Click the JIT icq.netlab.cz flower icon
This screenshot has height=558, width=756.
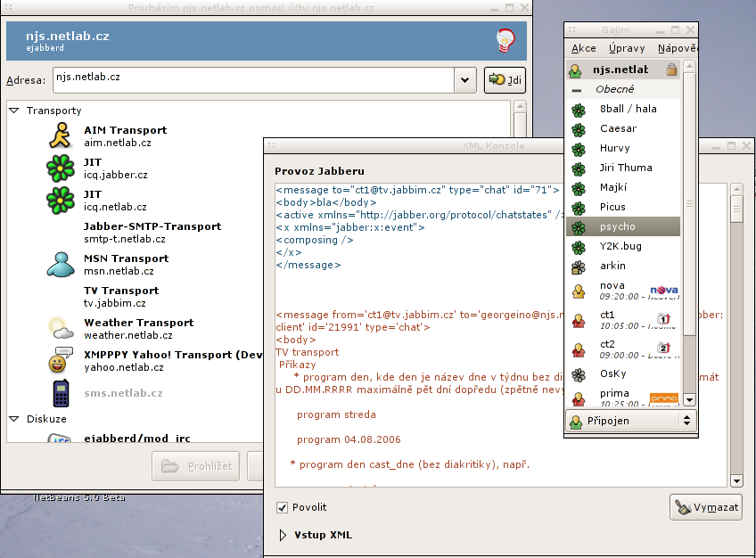(61, 201)
